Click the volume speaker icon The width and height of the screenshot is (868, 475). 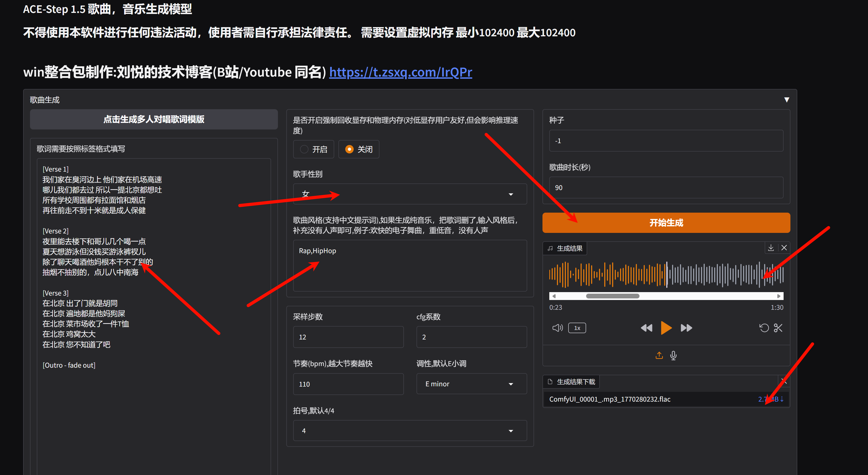point(557,328)
